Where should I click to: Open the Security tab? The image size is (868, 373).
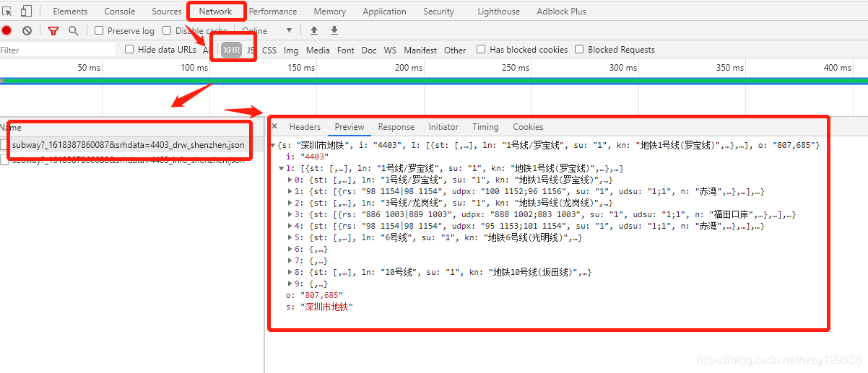point(439,12)
